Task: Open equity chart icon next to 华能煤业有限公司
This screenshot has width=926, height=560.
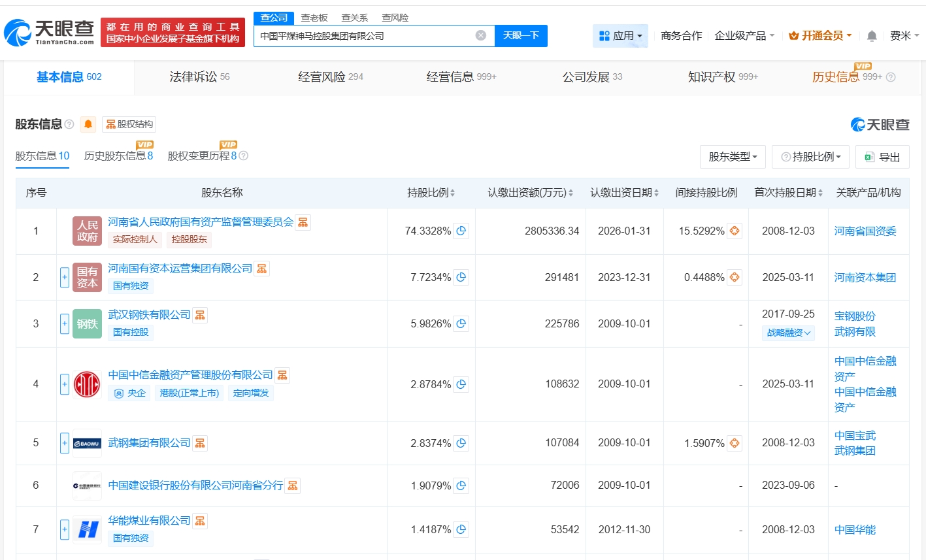Action: pos(201,521)
